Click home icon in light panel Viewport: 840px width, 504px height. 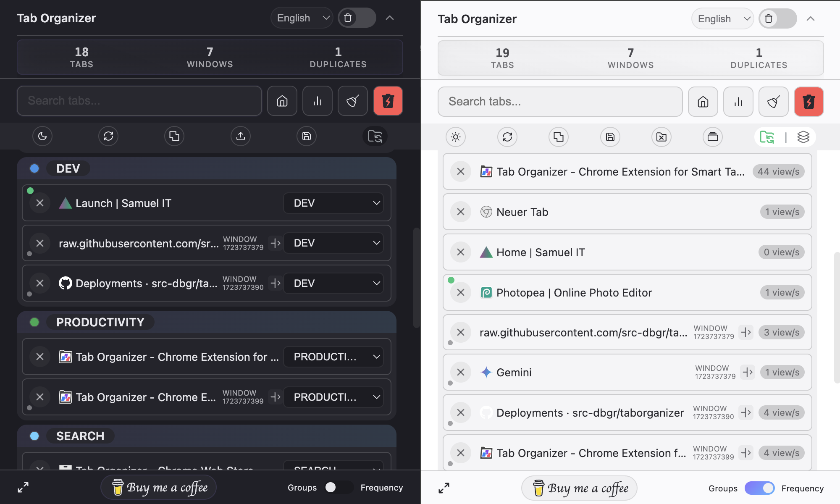[x=703, y=102]
